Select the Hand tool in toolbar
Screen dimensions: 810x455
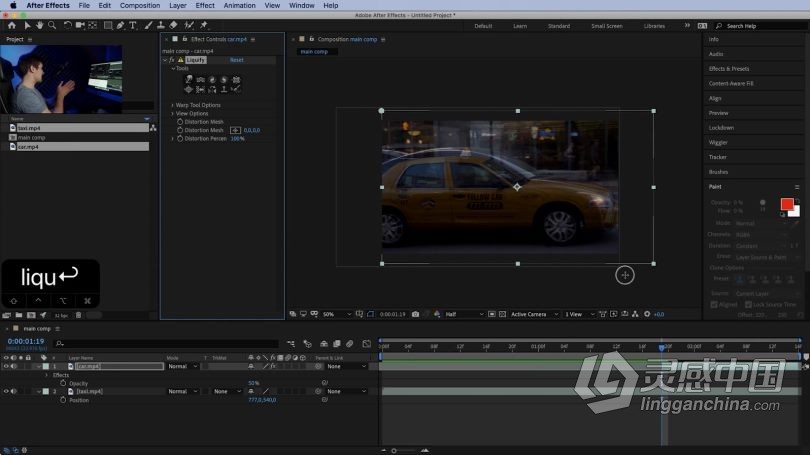[39, 25]
